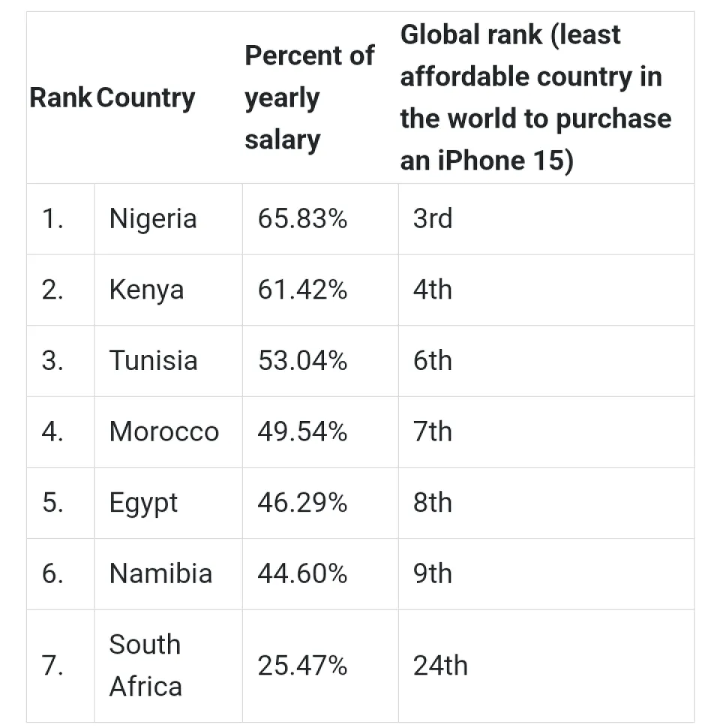Click the Tunisia country cell
Screen dimensions: 720x728
click(153, 360)
